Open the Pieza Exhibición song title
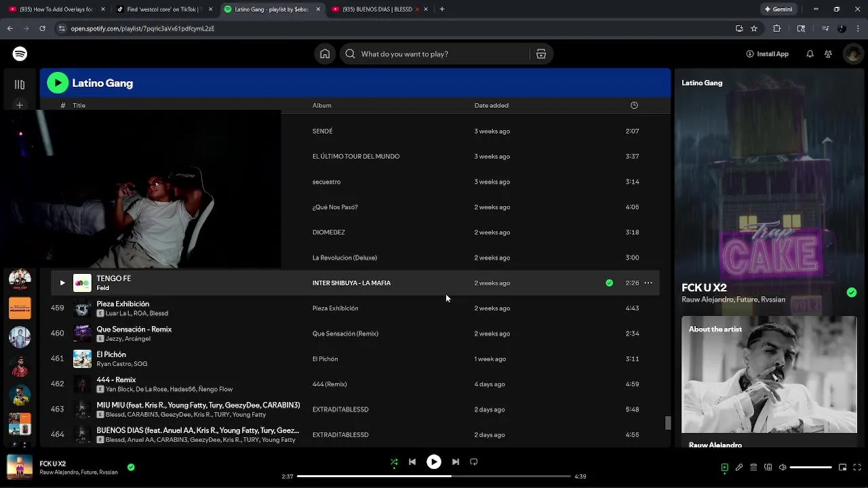 (123, 304)
